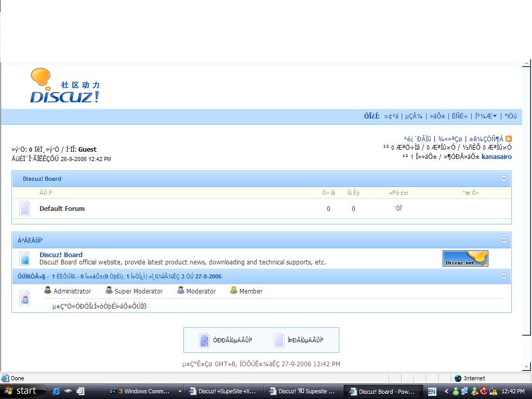Follow the Discuz! Board link above the official website description
The image size is (532, 399).
(61, 255)
